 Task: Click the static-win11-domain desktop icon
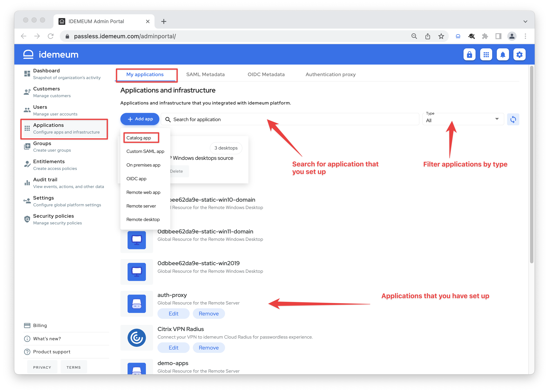(x=137, y=240)
